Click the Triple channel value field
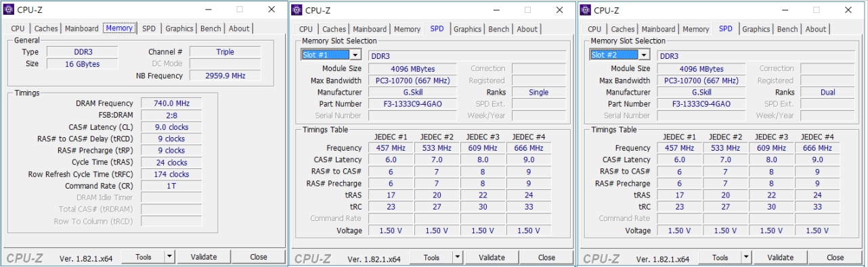Viewport: 868px width, 267px height. (x=225, y=52)
